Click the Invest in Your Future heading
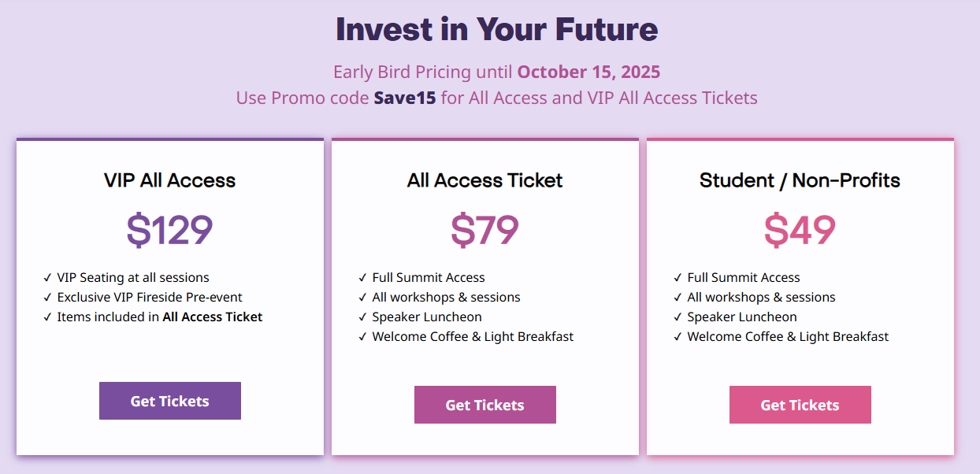 [x=496, y=30]
